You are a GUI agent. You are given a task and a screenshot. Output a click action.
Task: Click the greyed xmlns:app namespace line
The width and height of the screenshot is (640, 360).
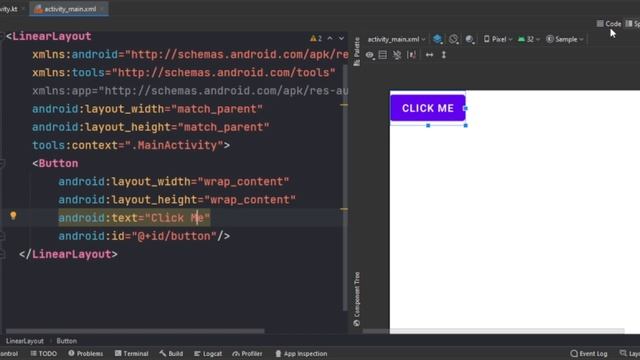point(190,91)
